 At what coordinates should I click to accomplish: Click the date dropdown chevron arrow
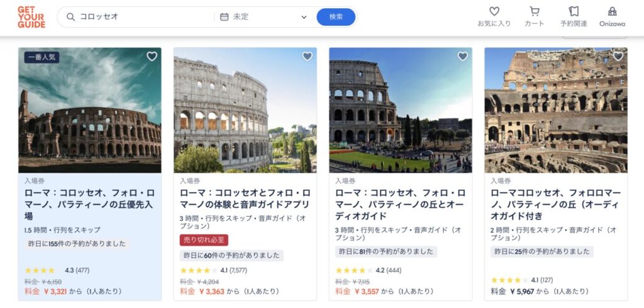tap(304, 17)
